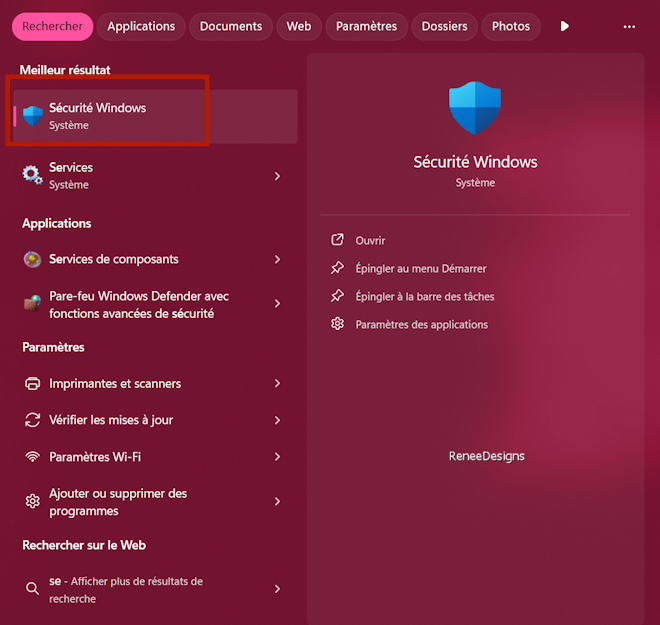Expand the Imprimantes et scanners chevron

pos(277,383)
